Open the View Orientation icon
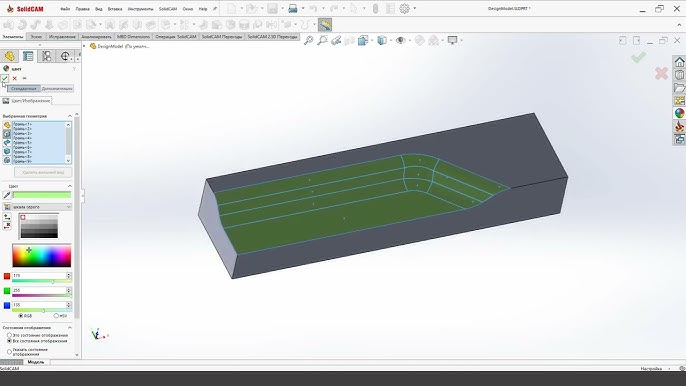Screen dimensions: 686x386 click(x=363, y=41)
